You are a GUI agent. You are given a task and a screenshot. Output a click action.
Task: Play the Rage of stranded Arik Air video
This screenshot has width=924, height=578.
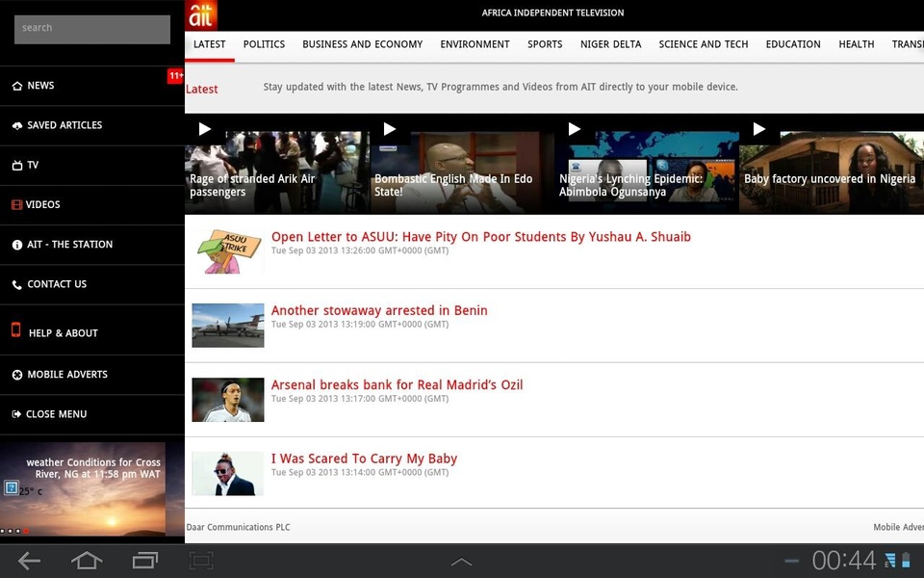(204, 129)
